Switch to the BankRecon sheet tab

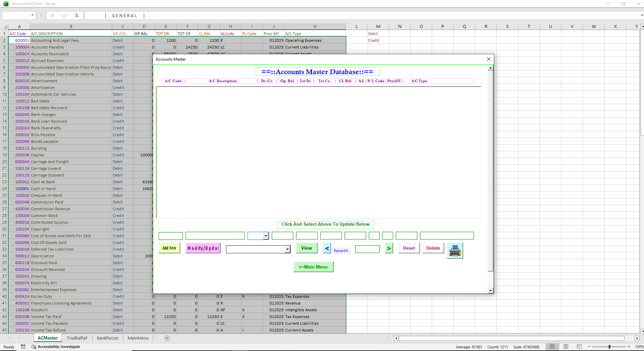(x=108, y=338)
